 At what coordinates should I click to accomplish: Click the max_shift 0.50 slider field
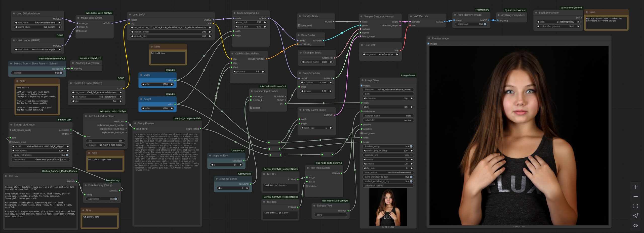[251, 22]
